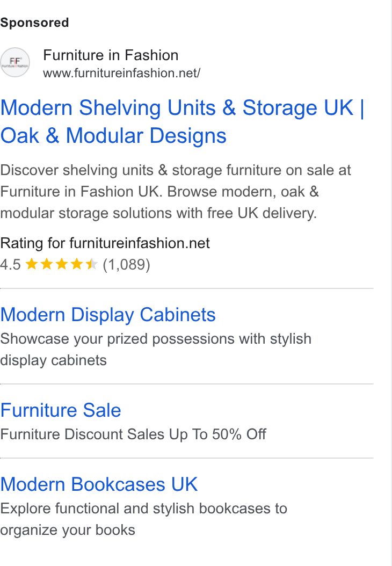This screenshot has width=392, height=566.
Task: Click the Showcase your prized possessions description
Action: (x=156, y=350)
